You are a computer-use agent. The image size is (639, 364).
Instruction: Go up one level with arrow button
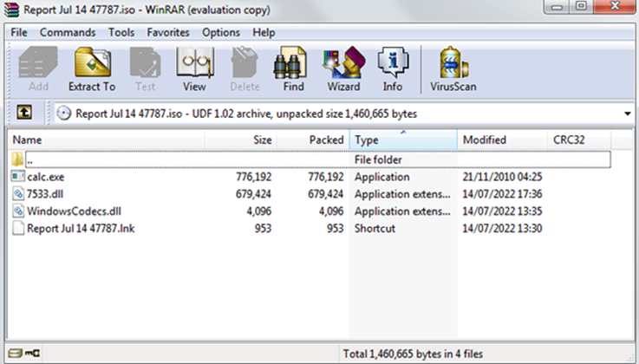click(x=24, y=113)
